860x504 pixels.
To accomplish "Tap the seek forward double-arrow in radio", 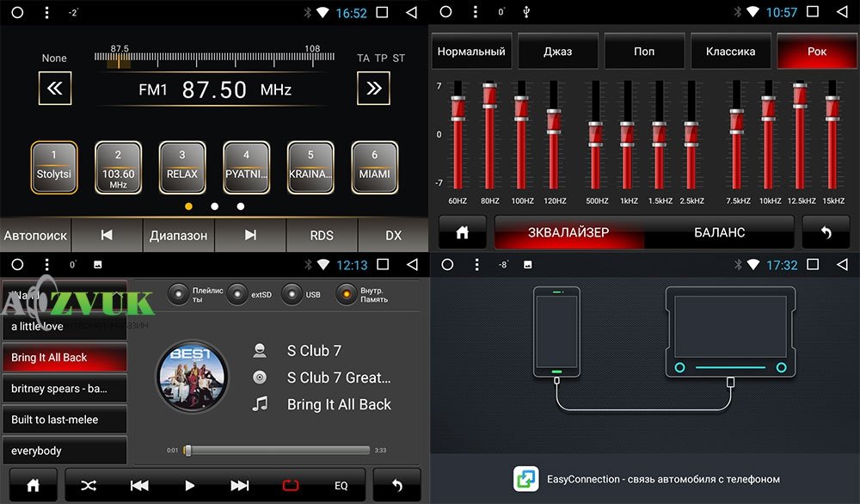I will [373, 89].
